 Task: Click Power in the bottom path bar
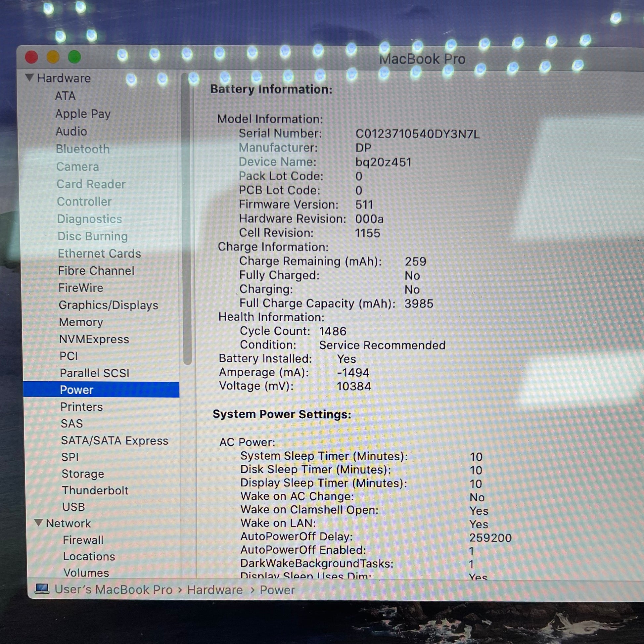point(277,590)
